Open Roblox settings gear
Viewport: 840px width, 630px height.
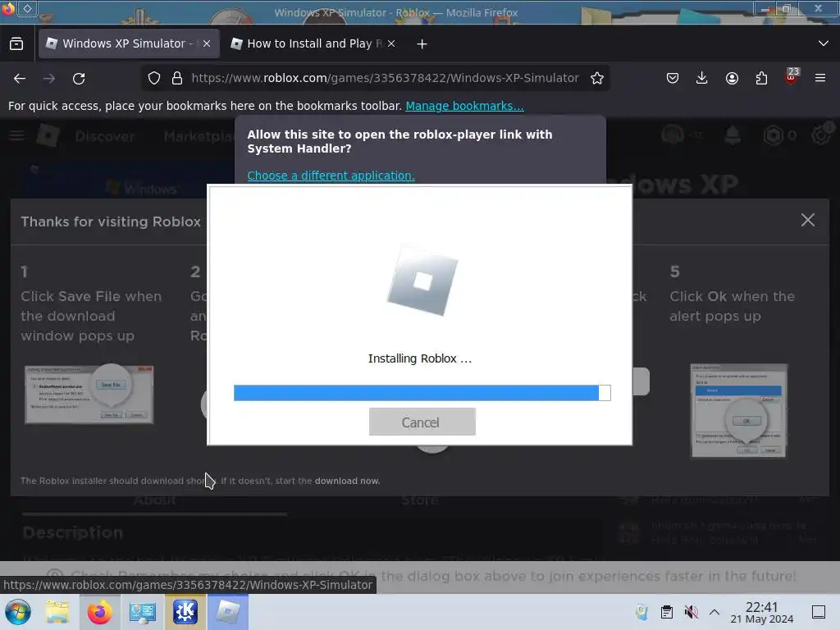pos(820,135)
